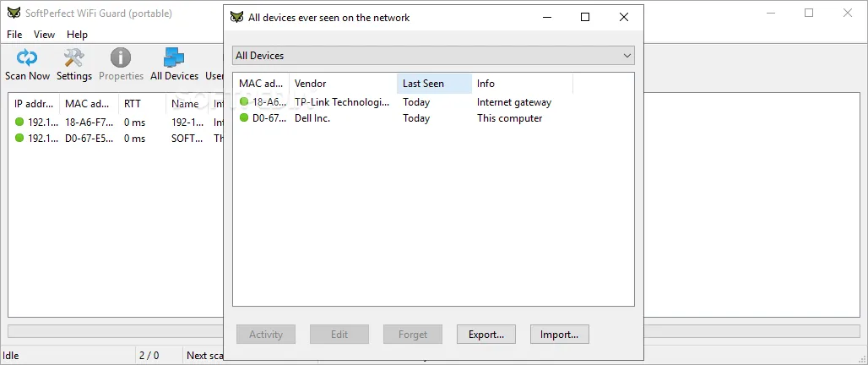Viewport: 868px width, 365px height.
Task: Click green dot of D0-67-E5 main row
Action: pyautogui.click(x=19, y=138)
